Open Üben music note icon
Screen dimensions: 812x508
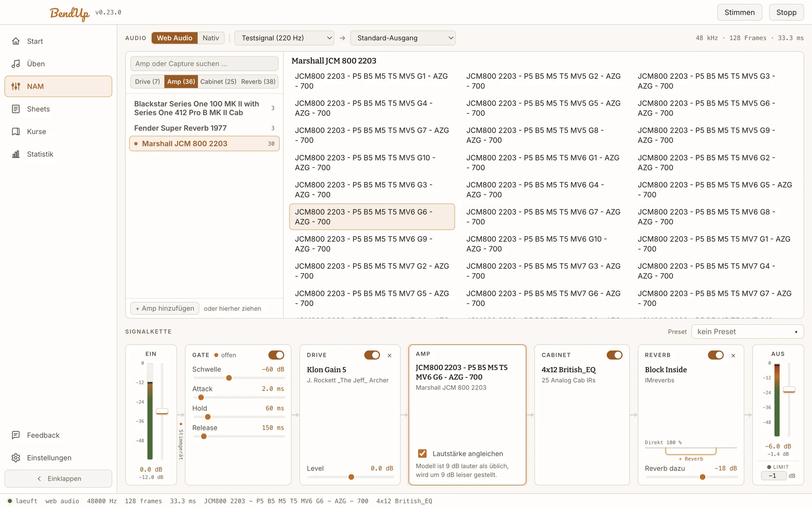coord(16,64)
